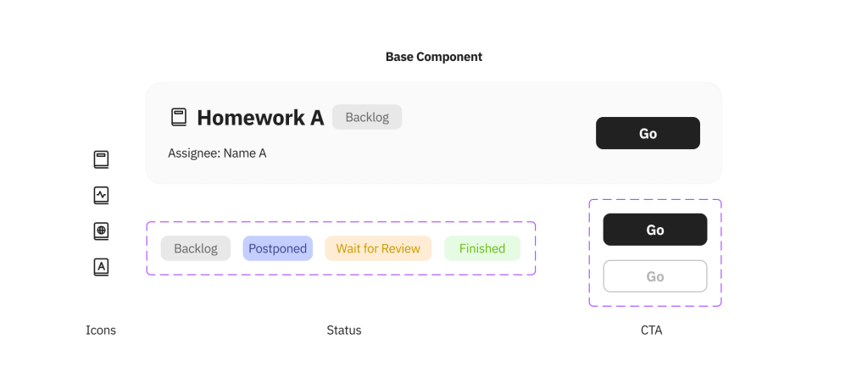Select the book icon with the activity pulse line
The height and width of the screenshot is (372, 868).
[x=101, y=195]
